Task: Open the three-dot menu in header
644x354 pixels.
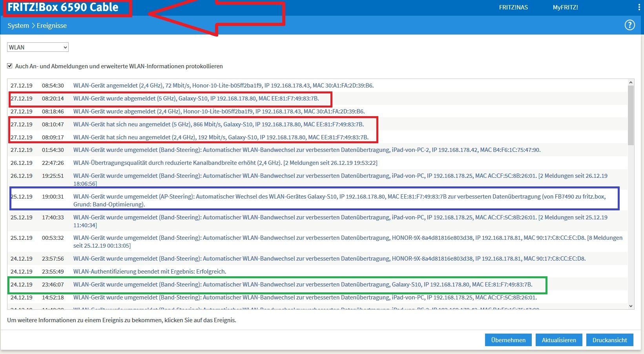Action: 639,7
